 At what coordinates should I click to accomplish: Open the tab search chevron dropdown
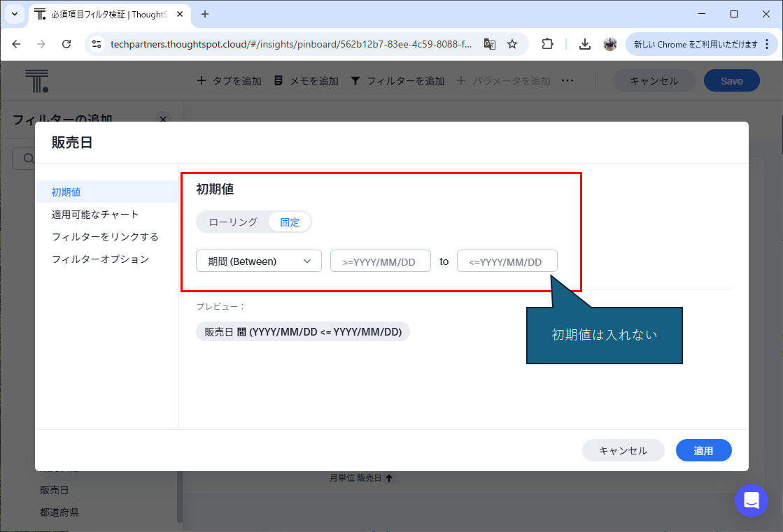15,14
